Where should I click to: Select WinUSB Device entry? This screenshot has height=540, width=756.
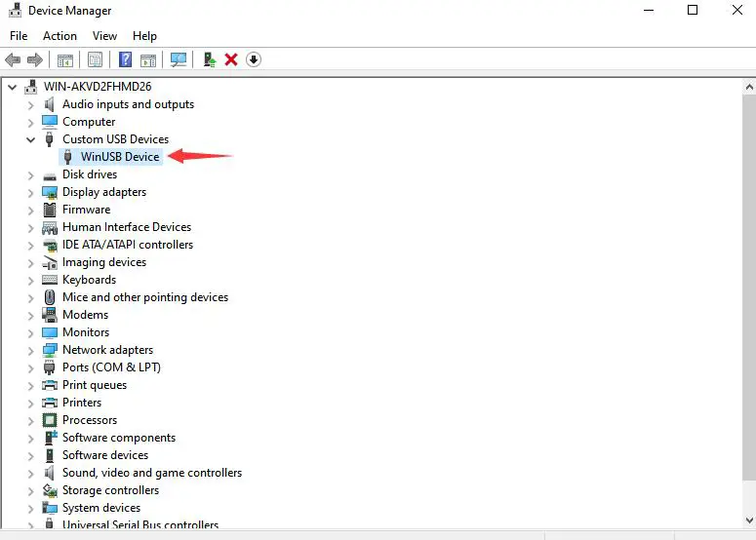coord(120,157)
